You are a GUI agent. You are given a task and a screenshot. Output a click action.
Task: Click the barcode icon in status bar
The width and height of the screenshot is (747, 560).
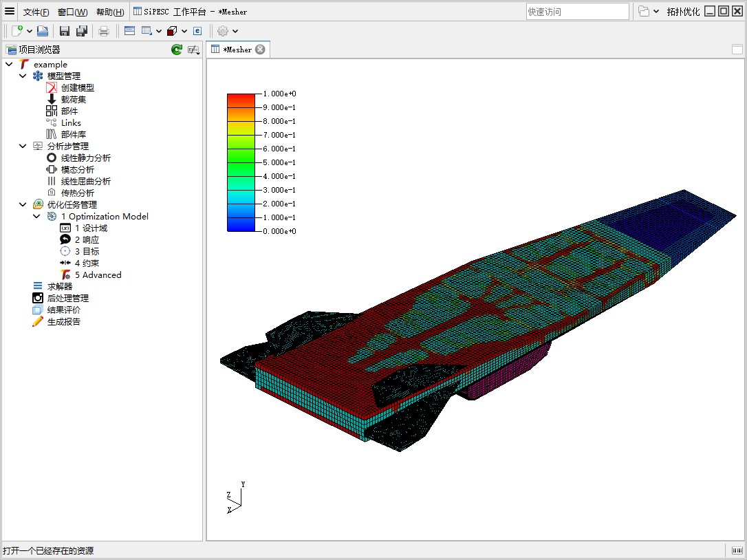[736, 550]
